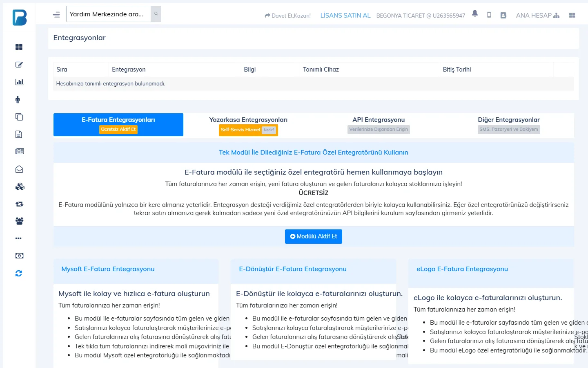Open the users group icon in sidebar
Image resolution: width=588 pixels, height=368 pixels.
19,221
